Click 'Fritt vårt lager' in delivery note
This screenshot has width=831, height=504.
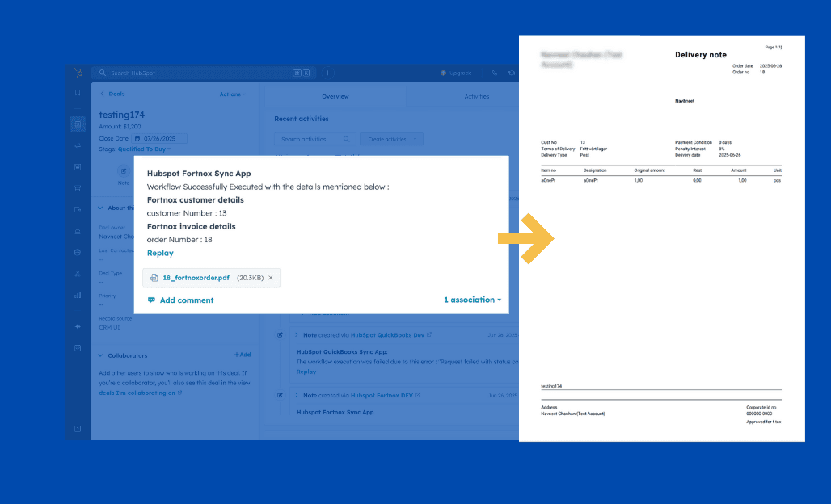tap(593, 149)
